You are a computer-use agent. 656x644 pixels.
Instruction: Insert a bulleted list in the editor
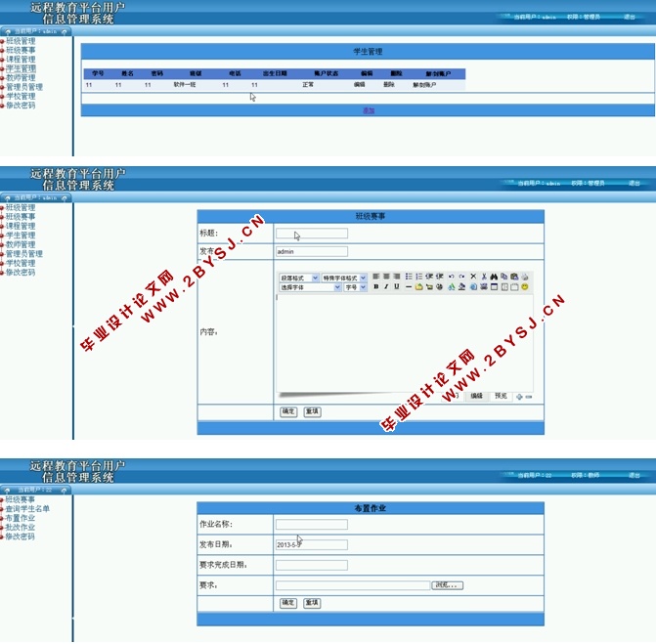point(409,277)
